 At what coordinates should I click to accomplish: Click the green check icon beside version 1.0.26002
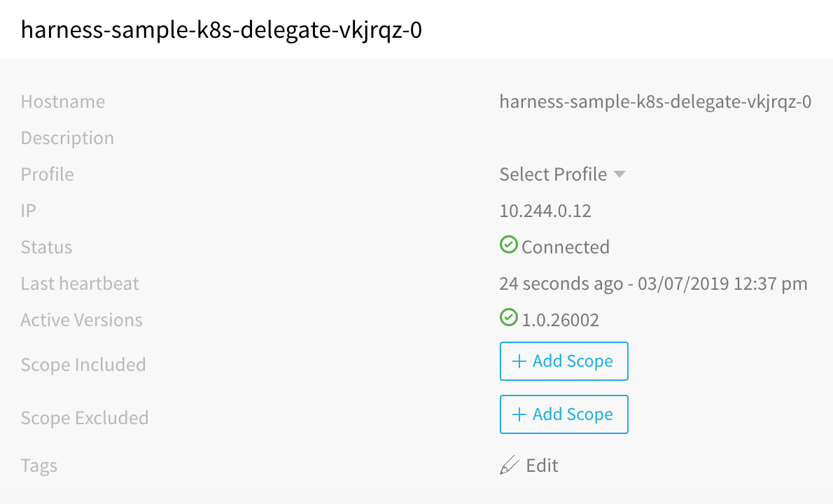508,318
